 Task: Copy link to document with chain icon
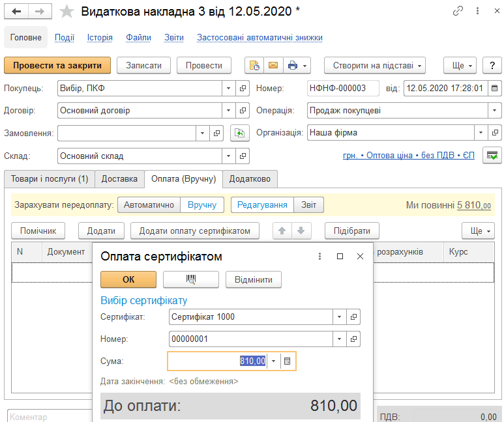click(x=458, y=11)
